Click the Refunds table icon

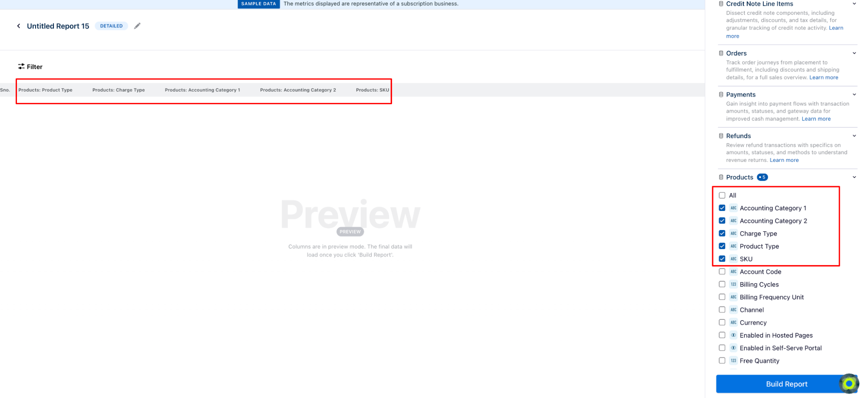coord(721,136)
